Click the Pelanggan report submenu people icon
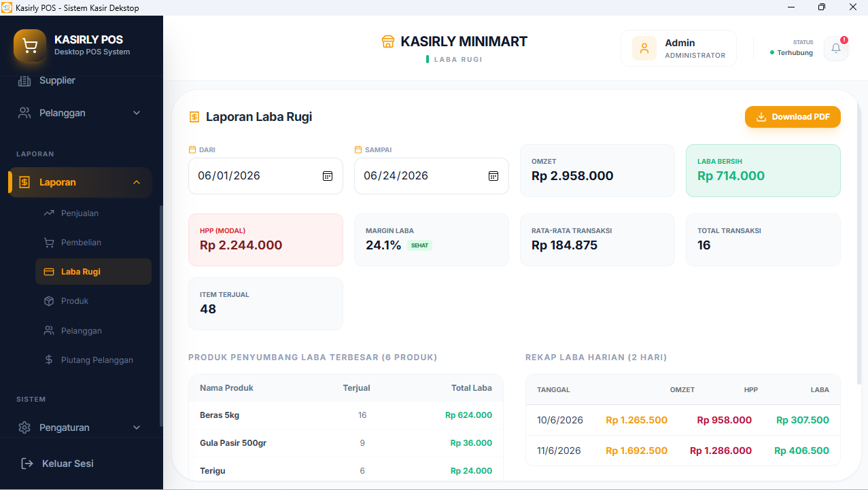Viewport: 868px width, 490px height. coord(49,330)
